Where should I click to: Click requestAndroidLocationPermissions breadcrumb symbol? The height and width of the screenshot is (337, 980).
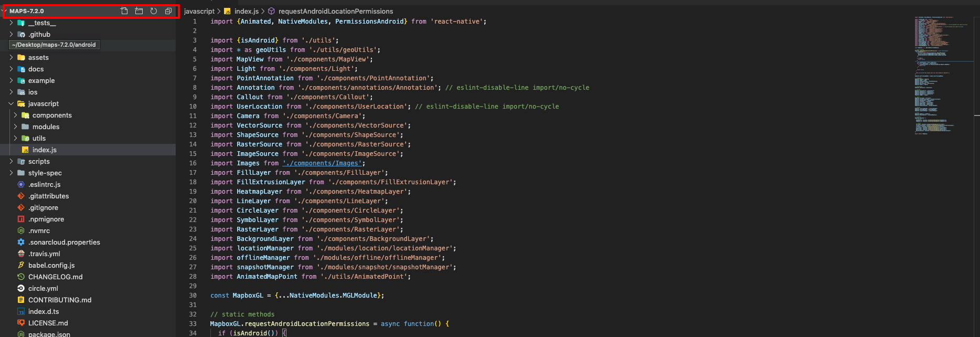[x=336, y=11]
